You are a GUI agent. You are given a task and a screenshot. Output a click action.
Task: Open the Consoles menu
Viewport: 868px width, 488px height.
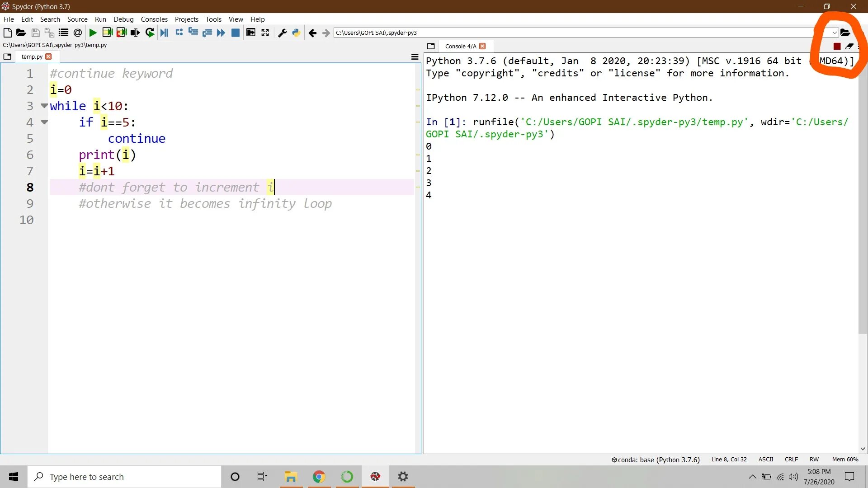click(x=154, y=19)
